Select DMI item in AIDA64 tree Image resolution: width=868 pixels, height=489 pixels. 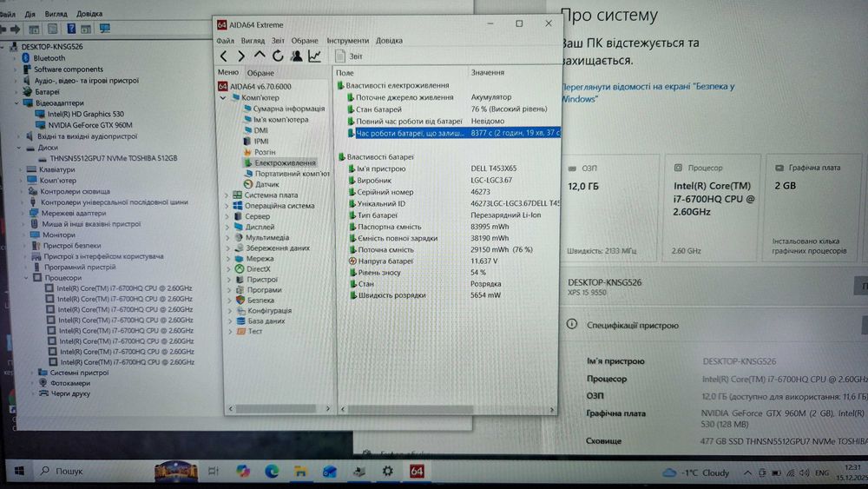point(256,130)
